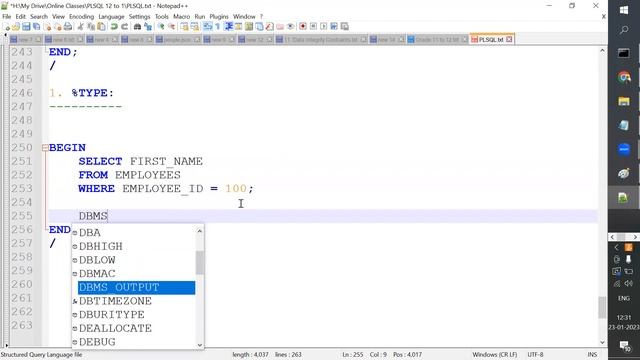This screenshot has width=640, height=360.
Task: Run macro multiple times icon
Action: 334,27
